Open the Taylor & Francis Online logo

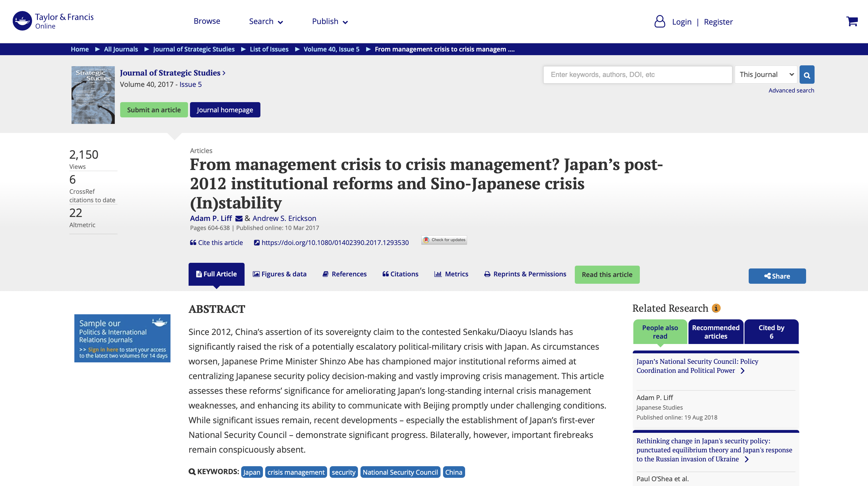pos(53,21)
